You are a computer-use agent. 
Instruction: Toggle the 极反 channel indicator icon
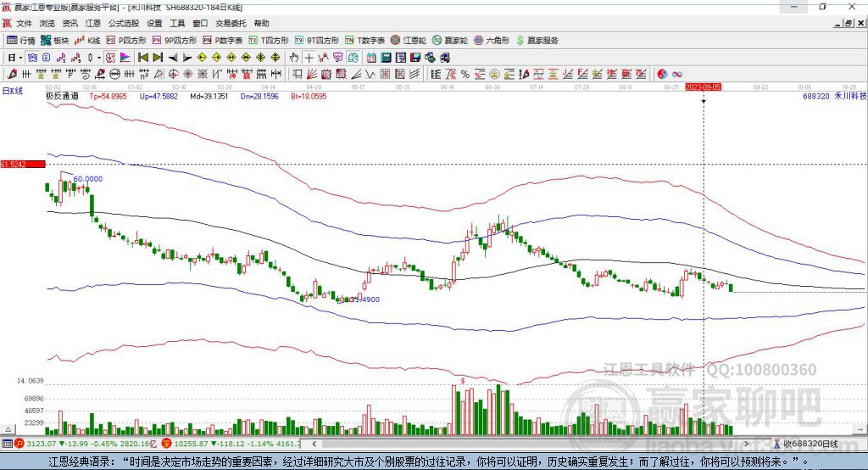[110, 58]
